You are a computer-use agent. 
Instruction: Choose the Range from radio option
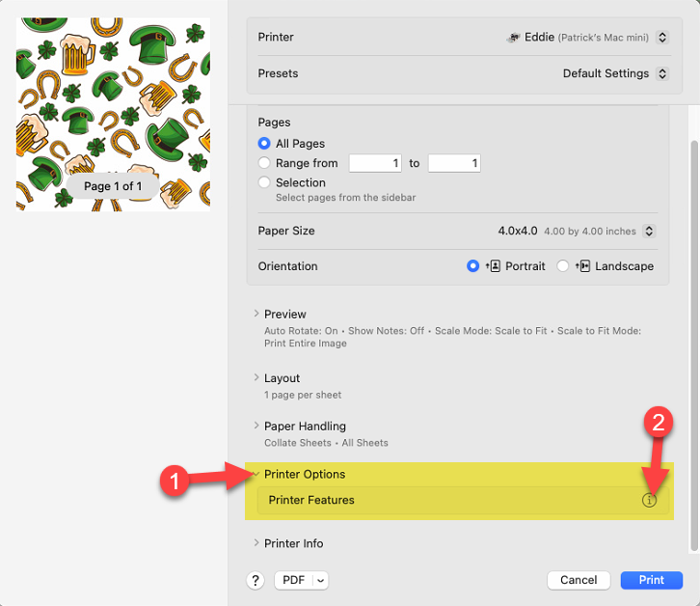tap(264, 163)
